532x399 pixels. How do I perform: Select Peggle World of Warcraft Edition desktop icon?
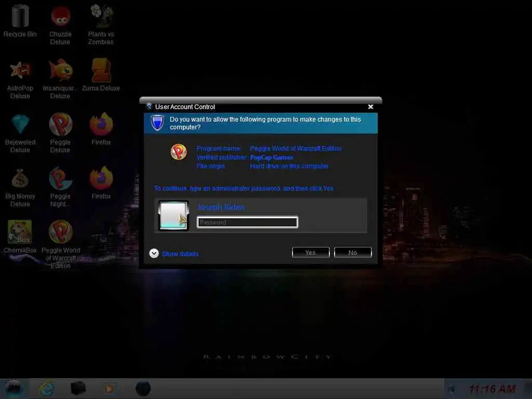click(x=60, y=244)
